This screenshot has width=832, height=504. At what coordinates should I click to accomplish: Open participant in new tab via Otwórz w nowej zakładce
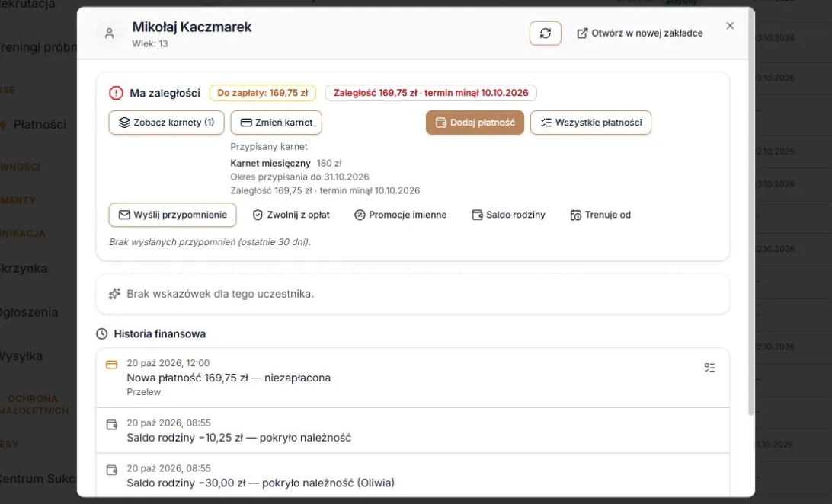(640, 33)
